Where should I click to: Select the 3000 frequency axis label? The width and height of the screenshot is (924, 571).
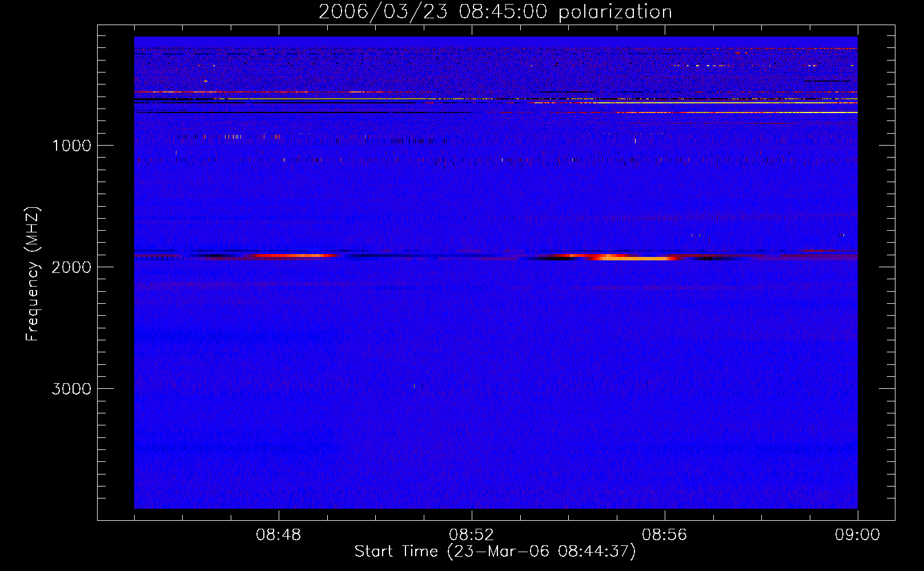[71, 389]
